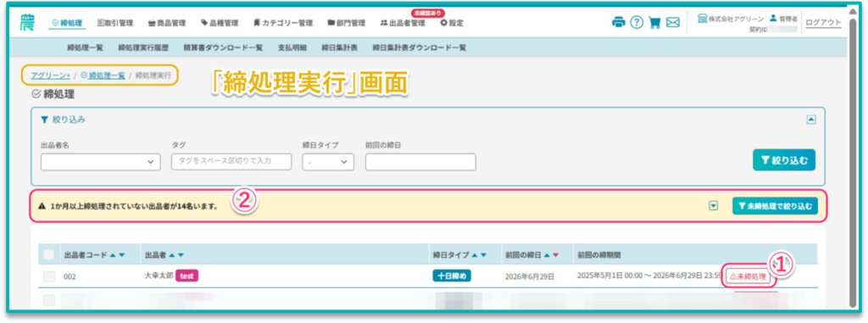Click the 前回の締日 date field

420,162
